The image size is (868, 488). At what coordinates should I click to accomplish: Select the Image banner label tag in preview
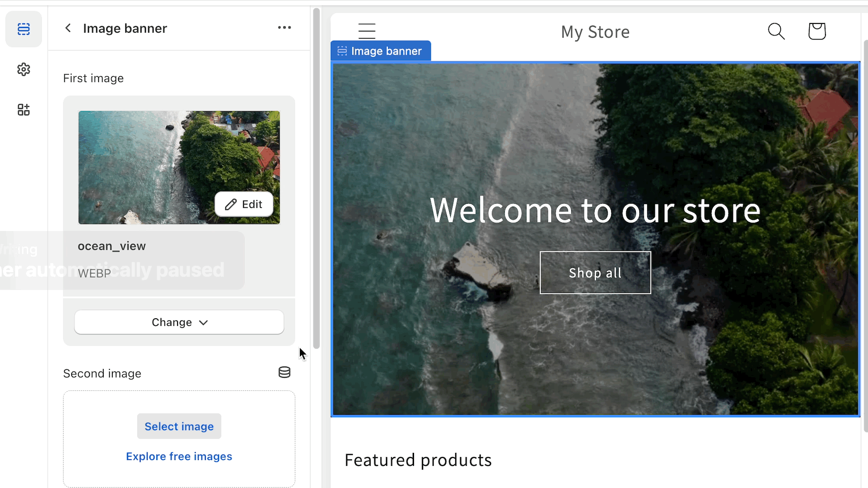point(381,51)
